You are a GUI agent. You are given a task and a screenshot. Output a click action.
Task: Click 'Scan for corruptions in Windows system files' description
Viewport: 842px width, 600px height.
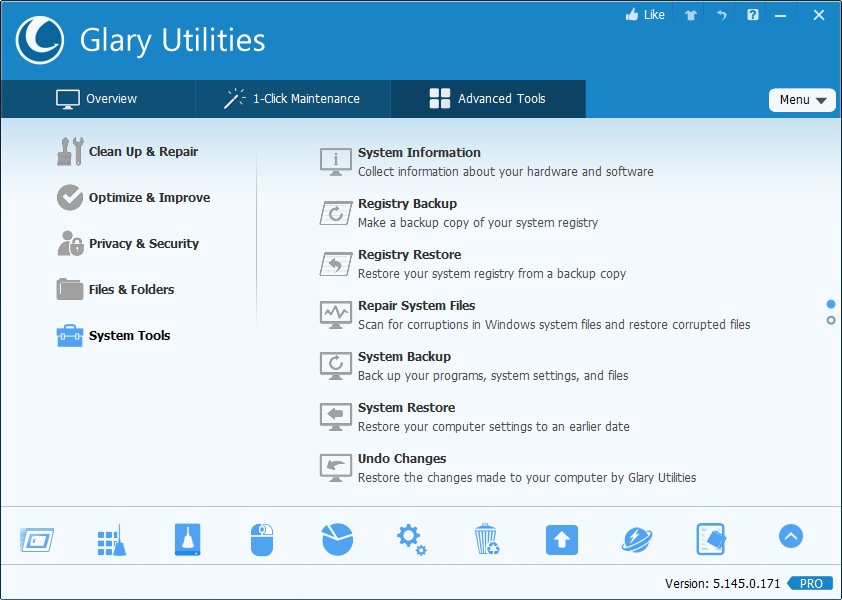click(x=554, y=325)
